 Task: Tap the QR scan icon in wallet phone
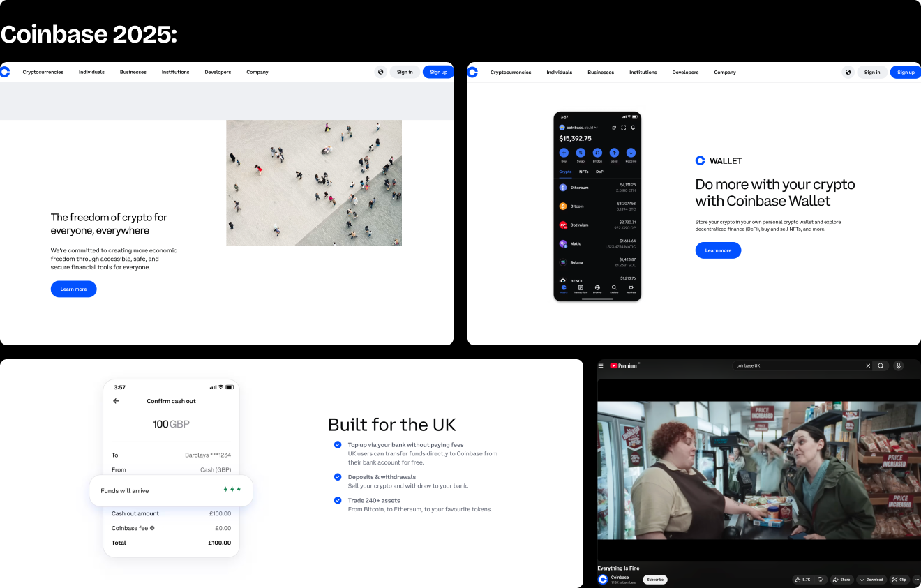623,128
